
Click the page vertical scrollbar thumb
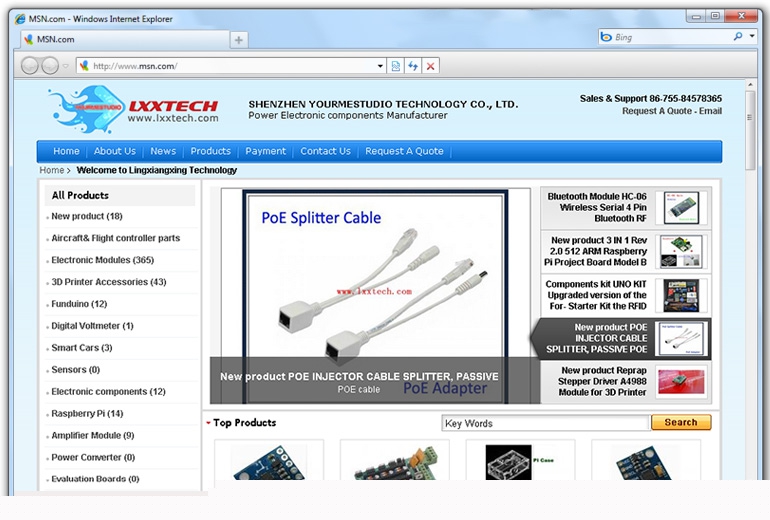[749, 130]
